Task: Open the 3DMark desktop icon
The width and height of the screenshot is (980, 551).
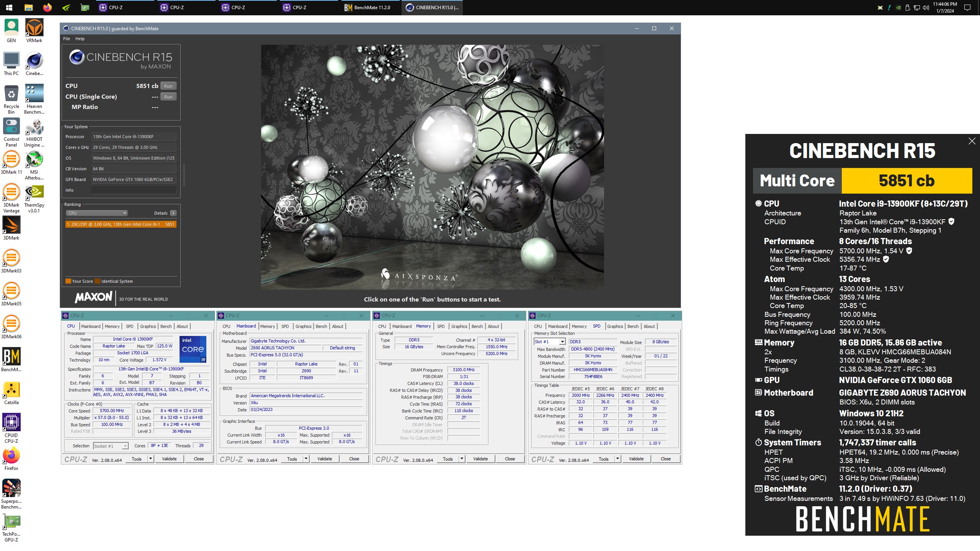Action: click(x=11, y=228)
